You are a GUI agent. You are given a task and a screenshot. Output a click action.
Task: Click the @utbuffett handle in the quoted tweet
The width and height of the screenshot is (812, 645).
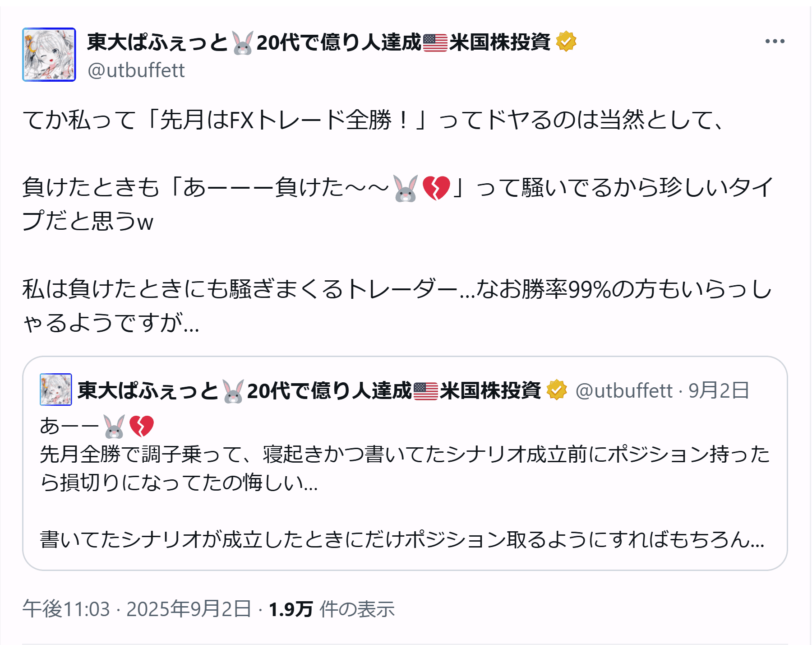[x=624, y=390]
